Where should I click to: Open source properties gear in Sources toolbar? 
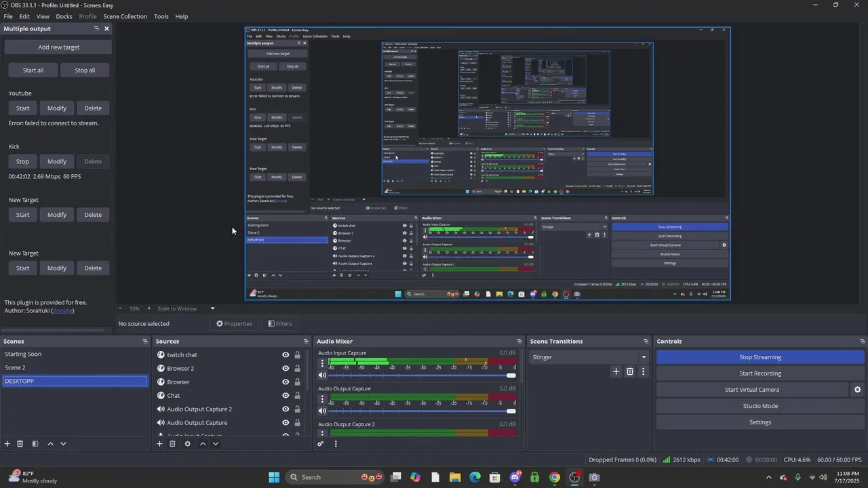(187, 444)
